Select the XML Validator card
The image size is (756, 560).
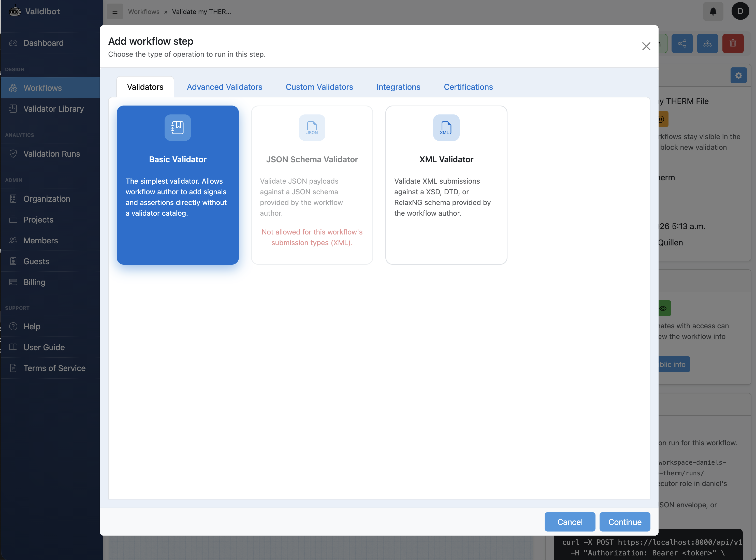[x=446, y=185]
